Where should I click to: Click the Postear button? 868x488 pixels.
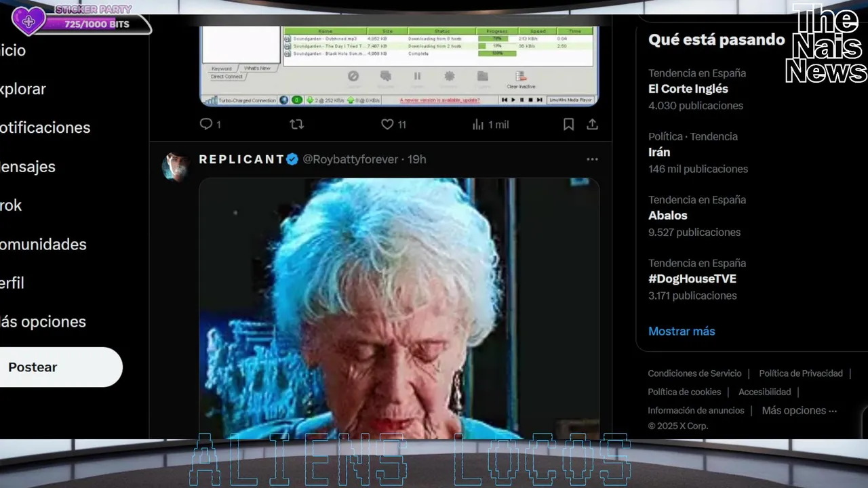coord(61,367)
